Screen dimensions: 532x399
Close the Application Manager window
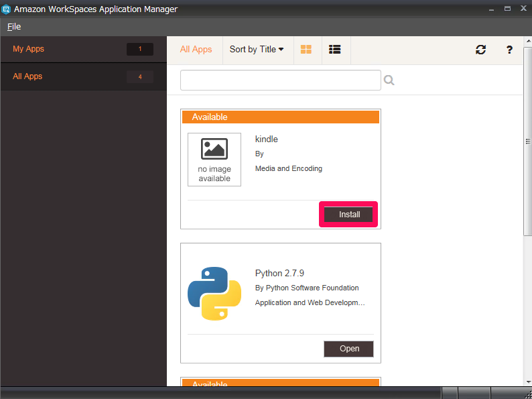(x=523, y=9)
